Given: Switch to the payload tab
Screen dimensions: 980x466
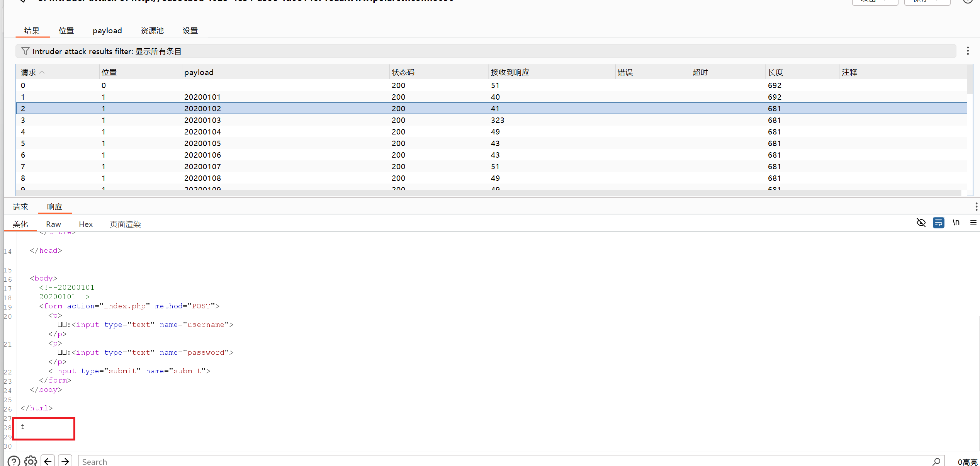Looking at the screenshot, I should (x=107, y=31).
